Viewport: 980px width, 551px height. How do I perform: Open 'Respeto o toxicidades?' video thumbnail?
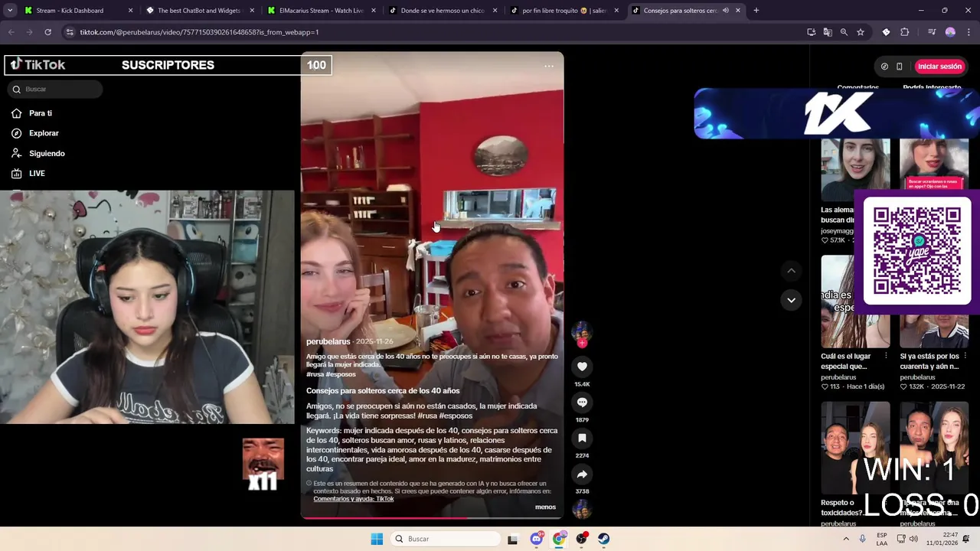855,448
